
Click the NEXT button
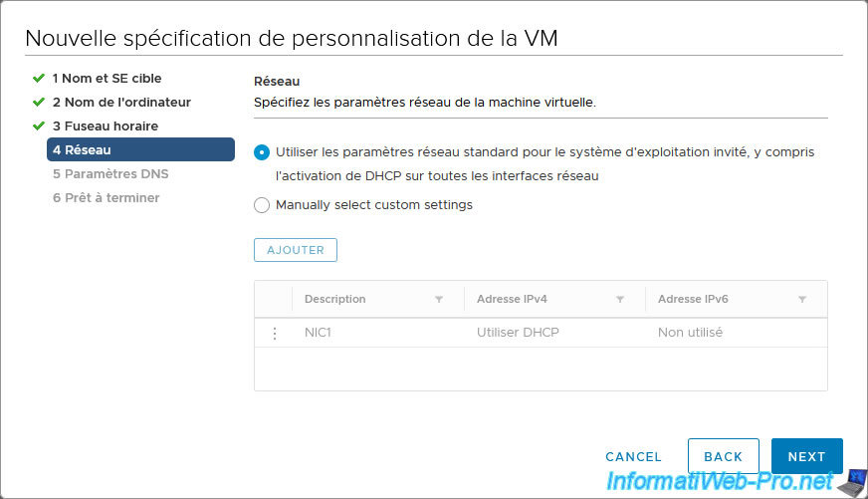[x=806, y=456]
